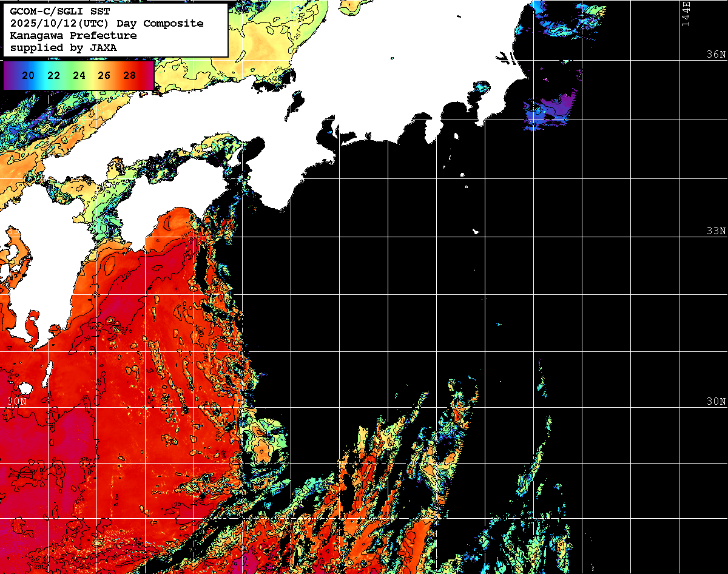Click the 36N latitude label
The height and width of the screenshot is (574, 728).
(x=716, y=54)
